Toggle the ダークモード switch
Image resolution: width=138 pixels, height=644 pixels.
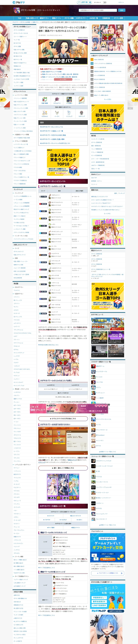tap(105, 2)
